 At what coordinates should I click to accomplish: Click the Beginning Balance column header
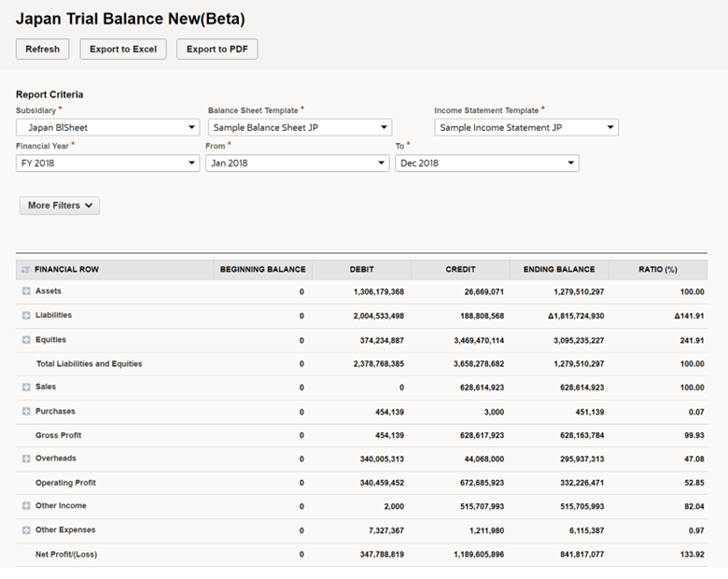coord(263,270)
